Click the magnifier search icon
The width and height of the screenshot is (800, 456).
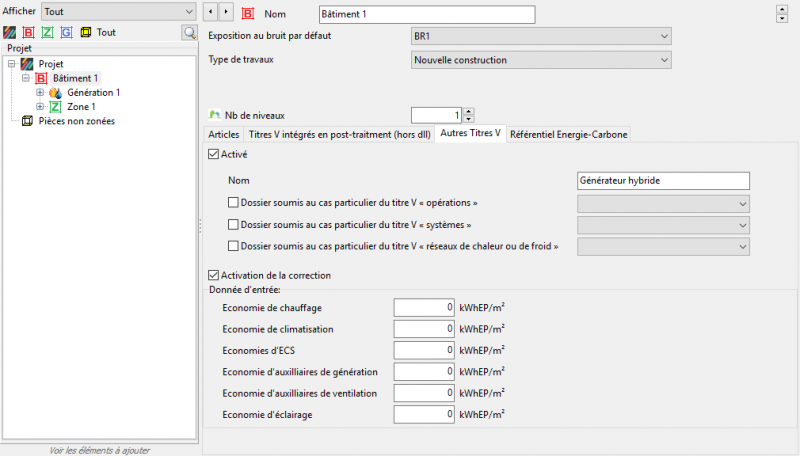point(190,33)
